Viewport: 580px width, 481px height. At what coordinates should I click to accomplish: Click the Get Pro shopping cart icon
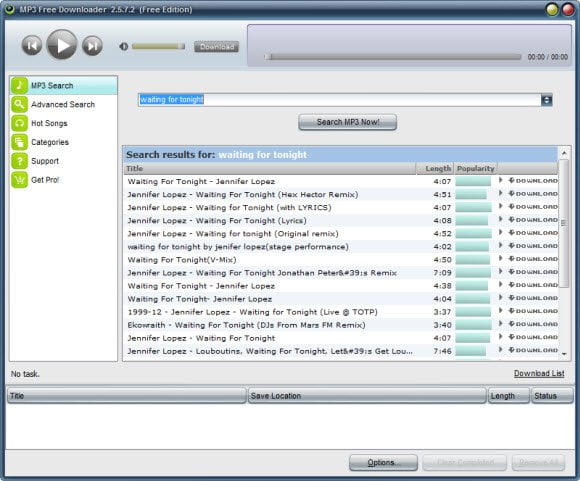(19, 180)
